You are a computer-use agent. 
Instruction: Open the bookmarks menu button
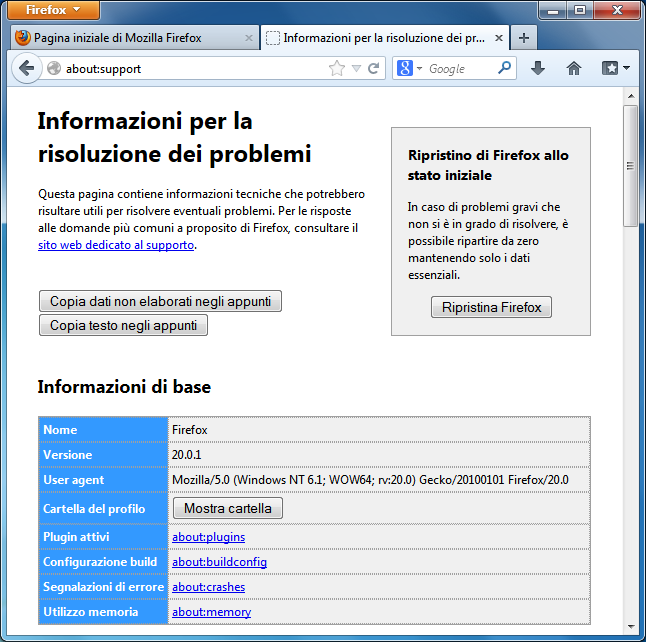(615, 69)
